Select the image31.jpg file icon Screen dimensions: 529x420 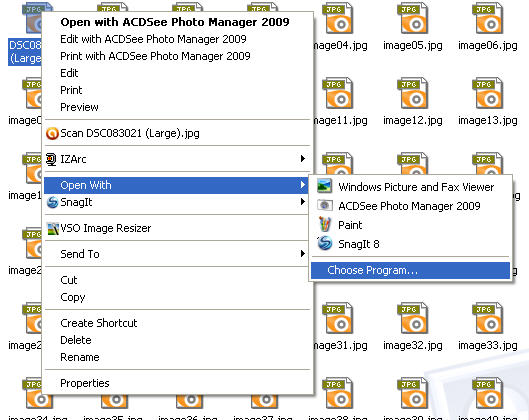tap(338, 318)
